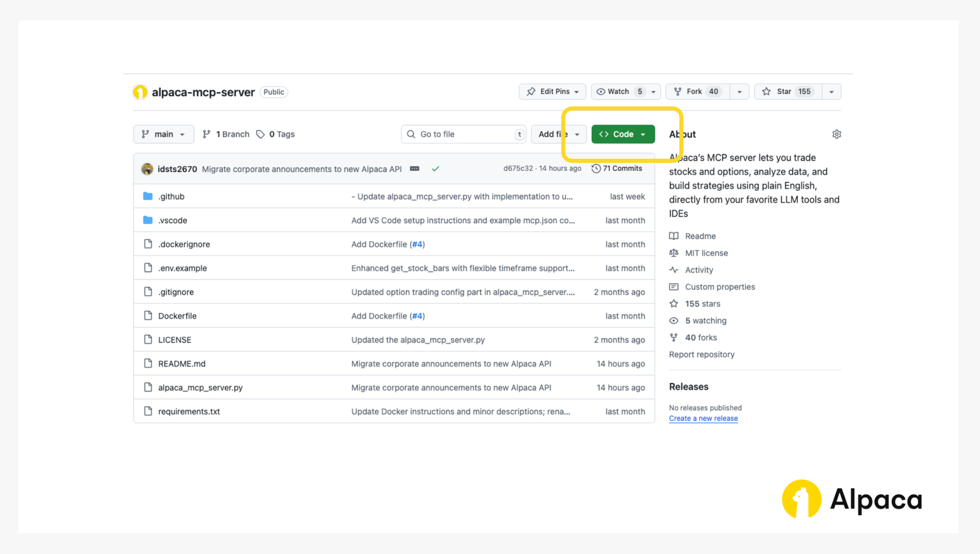
Task: Click the README.md file icon
Action: pos(148,363)
